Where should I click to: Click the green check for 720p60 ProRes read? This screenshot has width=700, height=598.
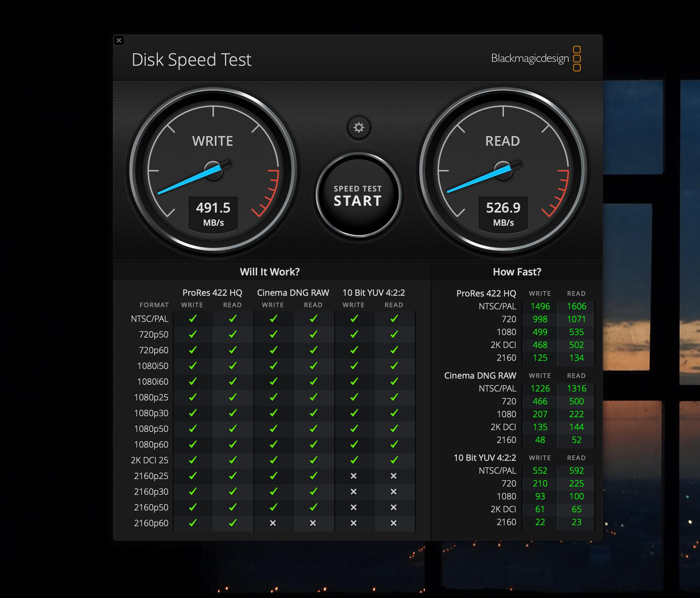(x=233, y=350)
